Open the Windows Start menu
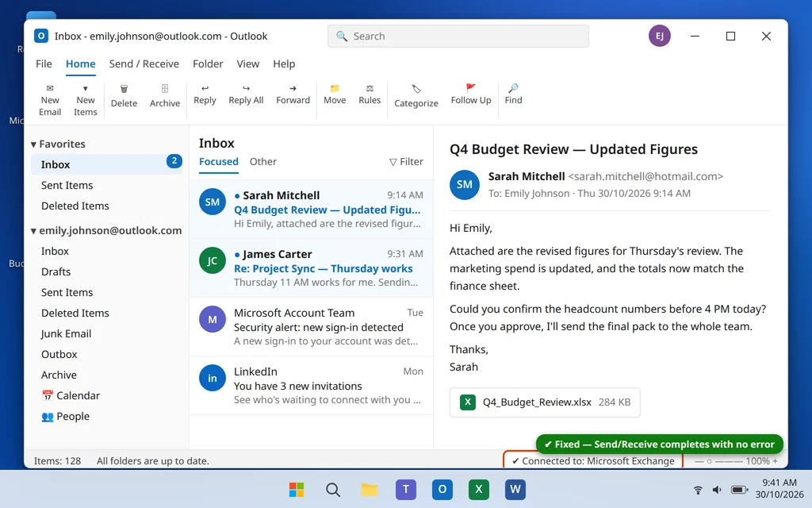The width and height of the screenshot is (812, 508). (x=297, y=489)
